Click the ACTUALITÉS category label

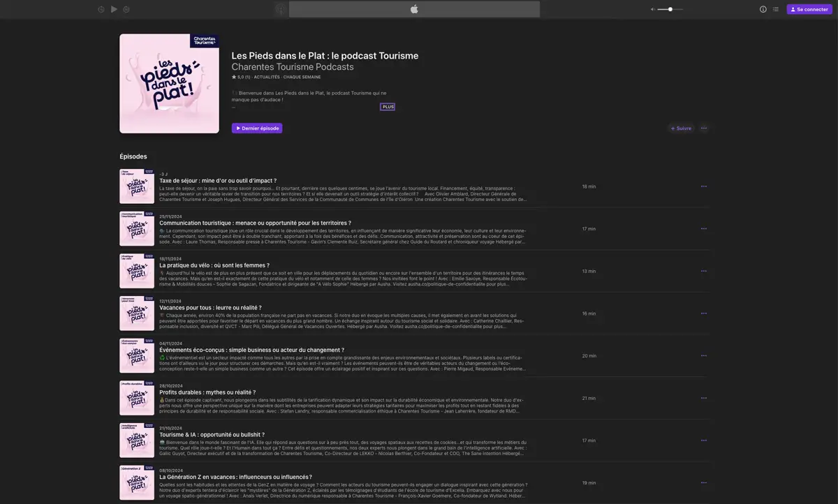click(x=267, y=77)
